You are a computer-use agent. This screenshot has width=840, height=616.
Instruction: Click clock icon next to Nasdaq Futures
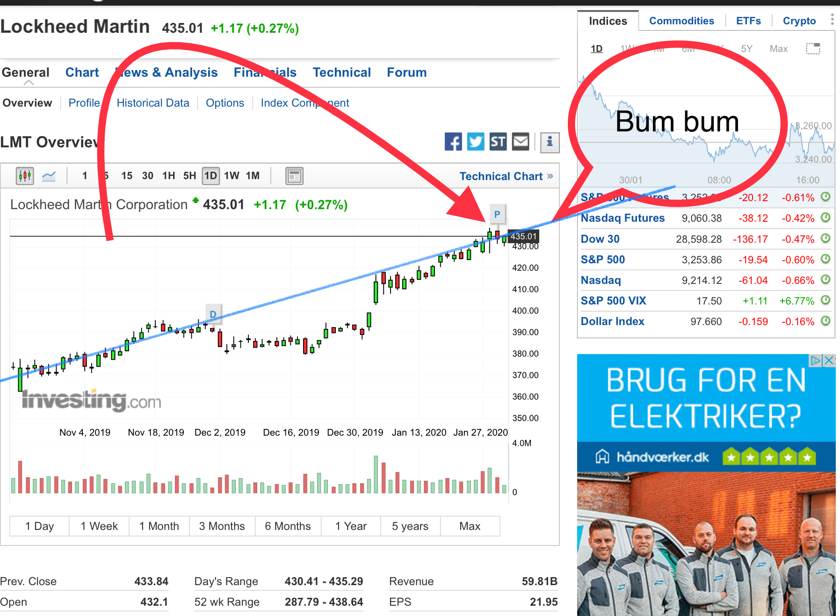click(x=826, y=217)
